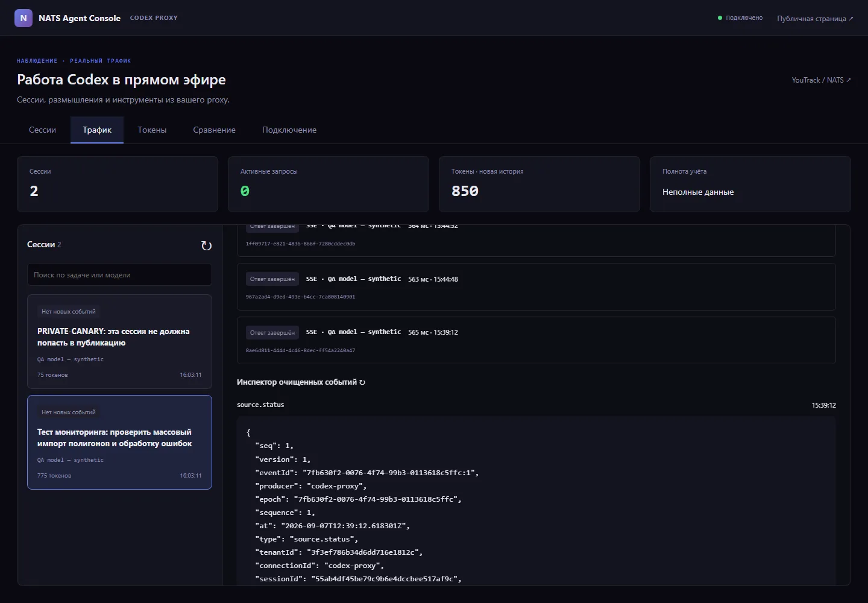Go to the Подключение tab

point(289,130)
